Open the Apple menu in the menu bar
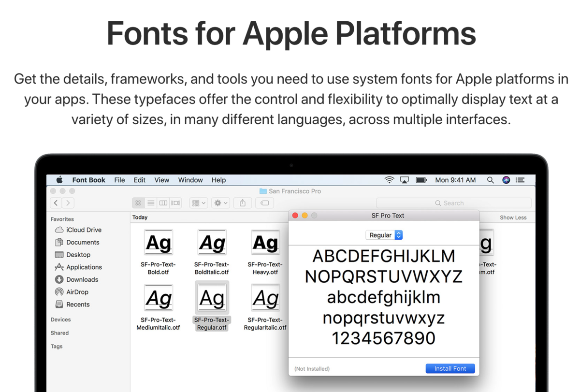This screenshot has width=580, height=392. click(x=59, y=180)
